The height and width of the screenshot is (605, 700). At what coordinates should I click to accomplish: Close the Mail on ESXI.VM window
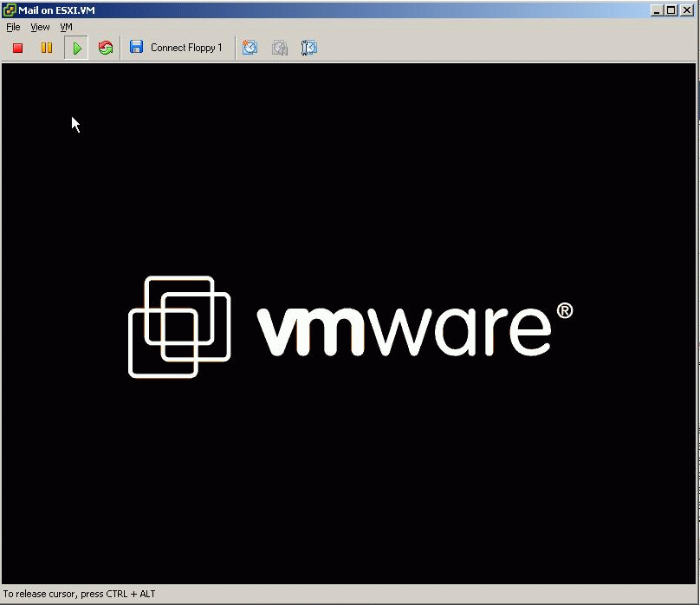pos(687,10)
